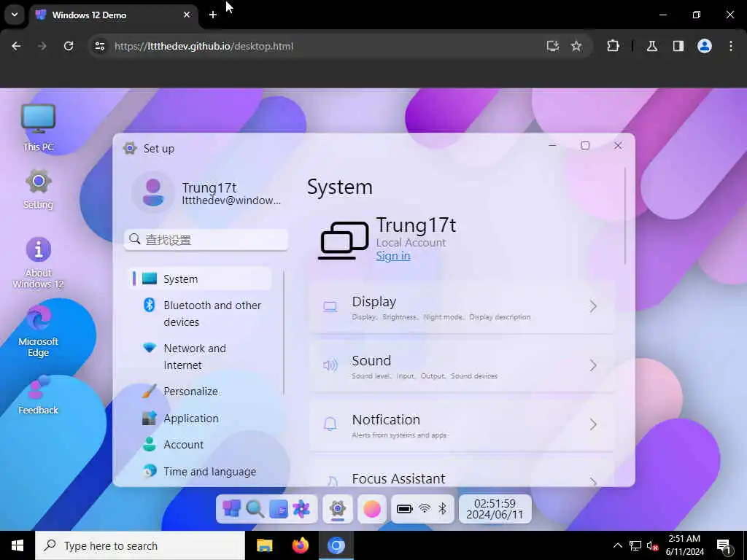Bookmark this page with the star icon
This screenshot has height=560, width=747.
[x=576, y=46]
